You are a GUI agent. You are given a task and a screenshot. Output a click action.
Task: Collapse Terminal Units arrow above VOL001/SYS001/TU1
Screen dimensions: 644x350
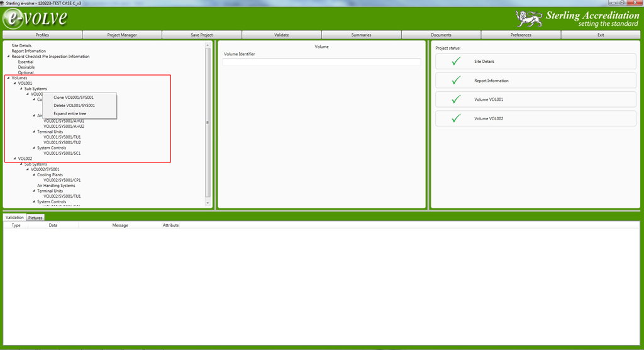34,132
